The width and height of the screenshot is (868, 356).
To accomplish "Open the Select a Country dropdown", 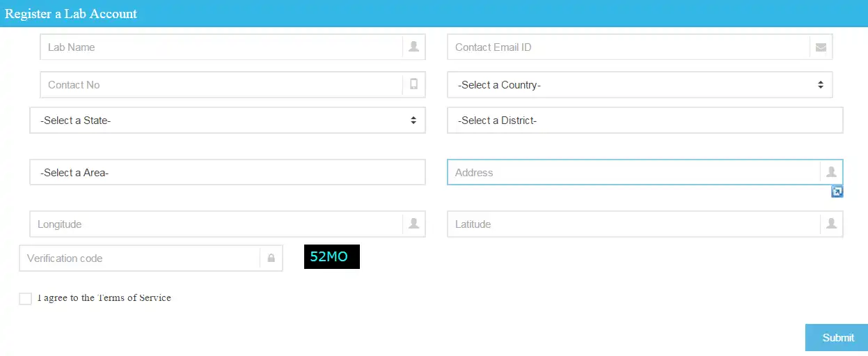I will click(640, 85).
